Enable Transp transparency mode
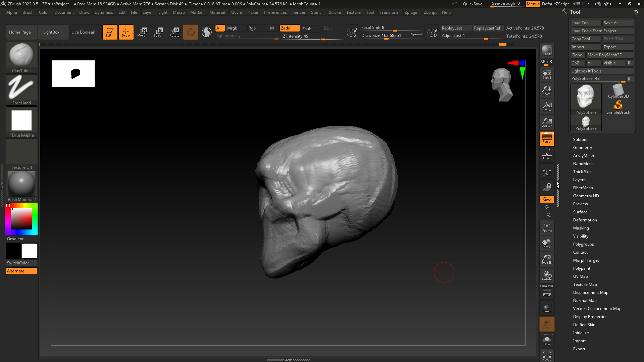This screenshot has width=644, height=362. point(547,308)
